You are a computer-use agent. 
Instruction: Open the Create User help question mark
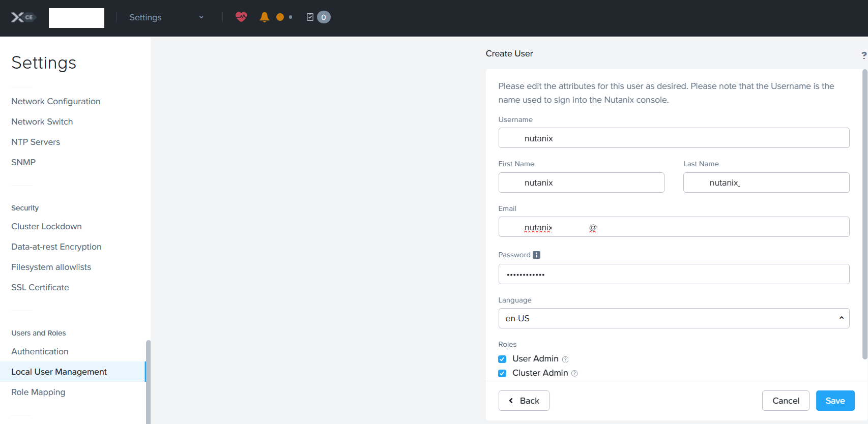tap(863, 55)
